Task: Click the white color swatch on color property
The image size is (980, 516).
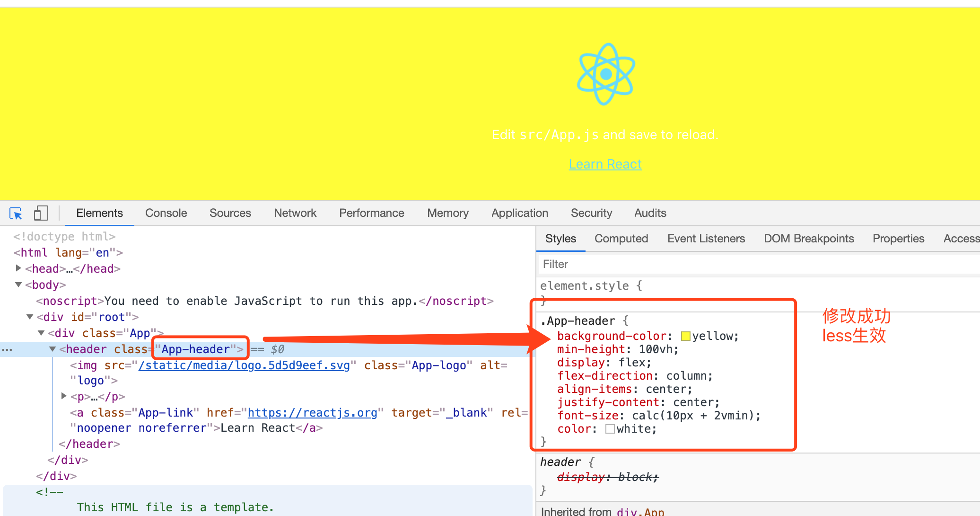Action: (611, 429)
